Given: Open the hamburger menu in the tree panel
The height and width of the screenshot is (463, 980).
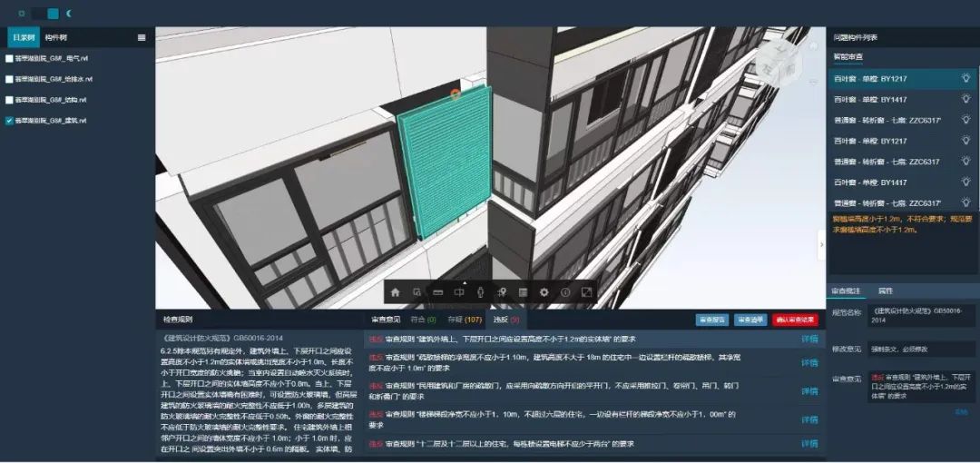Looking at the screenshot, I should pos(142,37).
